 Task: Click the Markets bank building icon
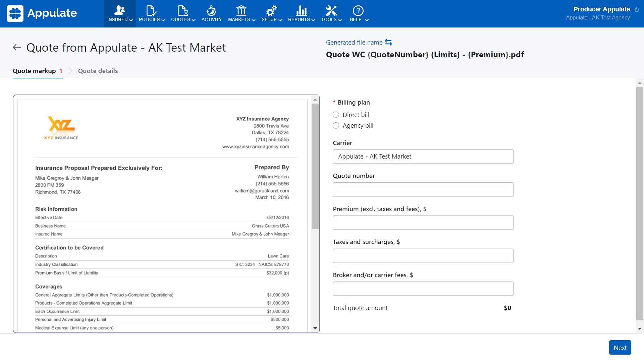pyautogui.click(x=241, y=10)
